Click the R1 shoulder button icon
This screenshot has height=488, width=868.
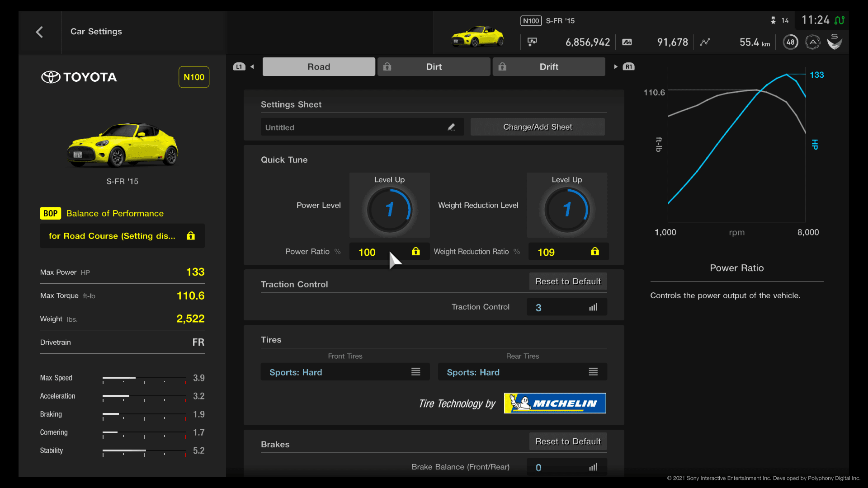tap(628, 66)
